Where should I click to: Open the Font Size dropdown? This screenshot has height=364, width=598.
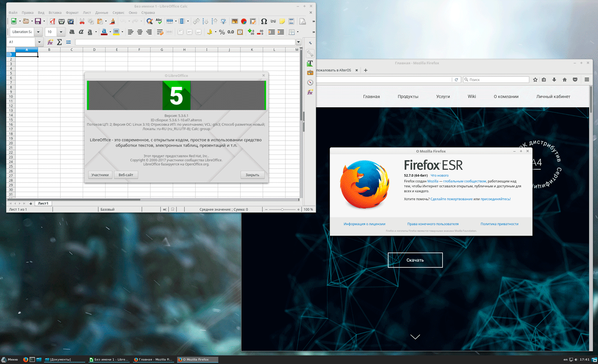pos(61,32)
